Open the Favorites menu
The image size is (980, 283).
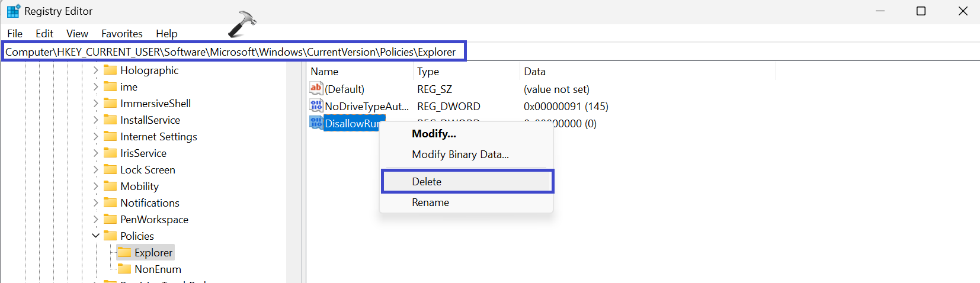pos(121,34)
